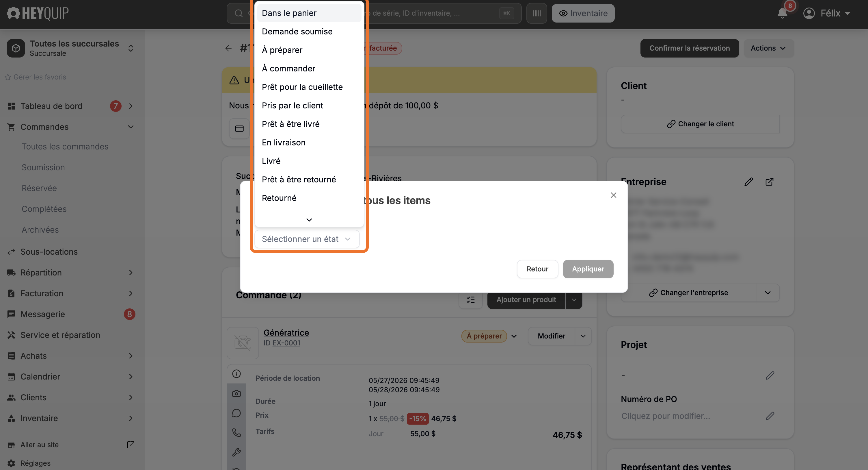Click the Appliquer button

tap(588, 269)
